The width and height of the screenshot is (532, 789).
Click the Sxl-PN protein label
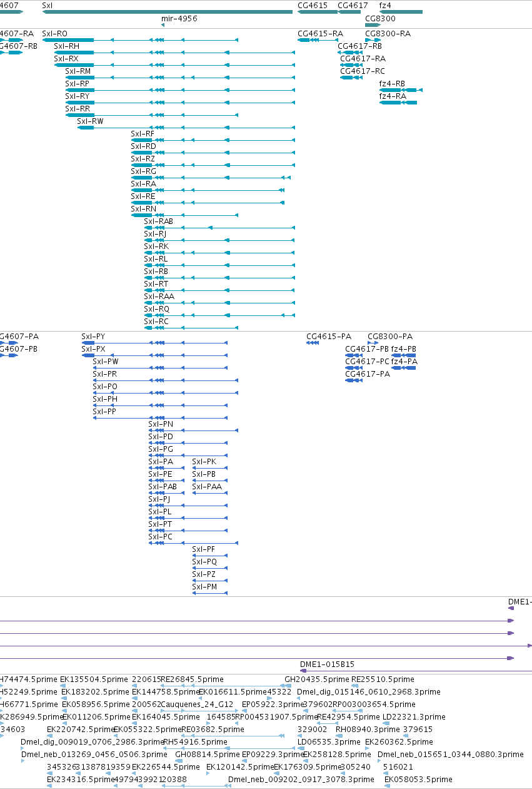tap(161, 424)
